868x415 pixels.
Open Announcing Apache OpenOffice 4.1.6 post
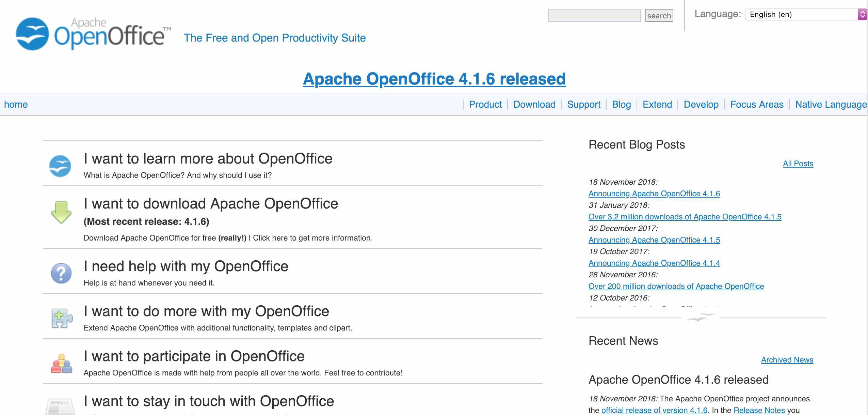point(654,194)
